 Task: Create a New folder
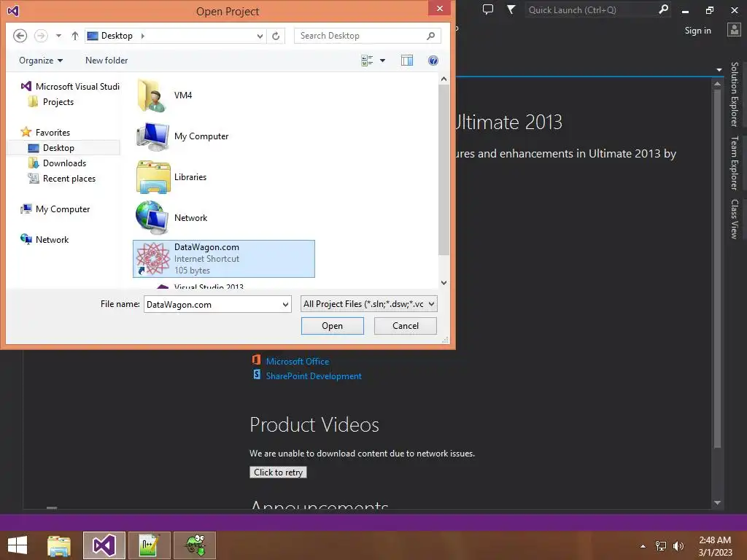107,61
